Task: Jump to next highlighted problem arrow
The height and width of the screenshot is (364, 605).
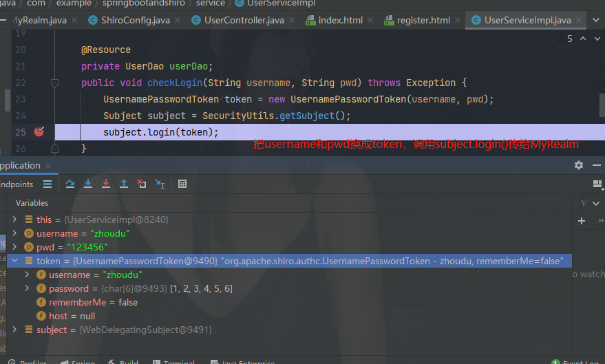Action: pyautogui.click(x=598, y=39)
